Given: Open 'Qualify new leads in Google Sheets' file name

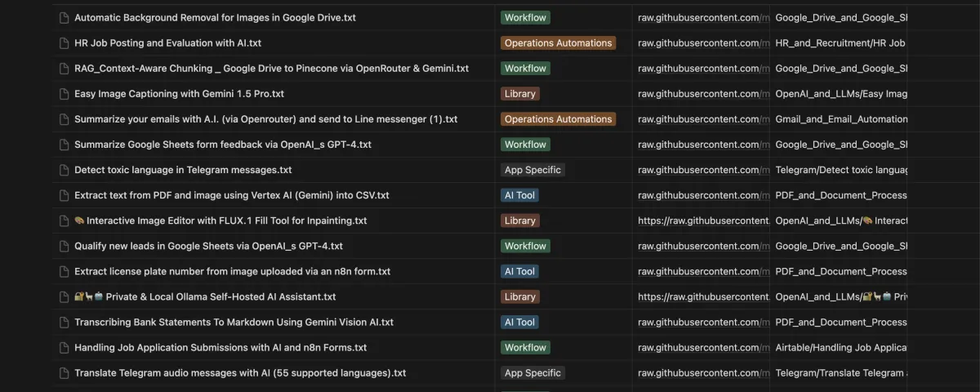Looking at the screenshot, I should click(208, 246).
